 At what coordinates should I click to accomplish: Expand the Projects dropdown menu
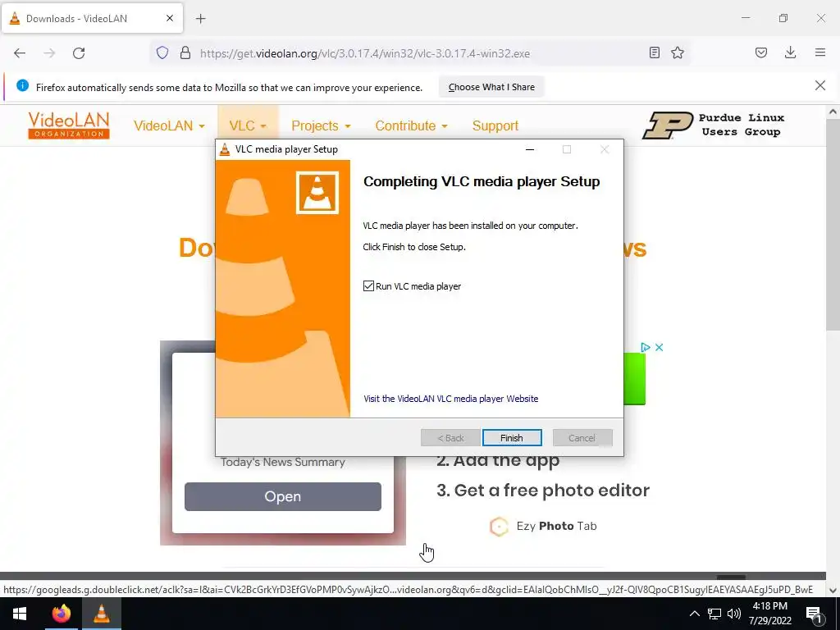click(321, 126)
